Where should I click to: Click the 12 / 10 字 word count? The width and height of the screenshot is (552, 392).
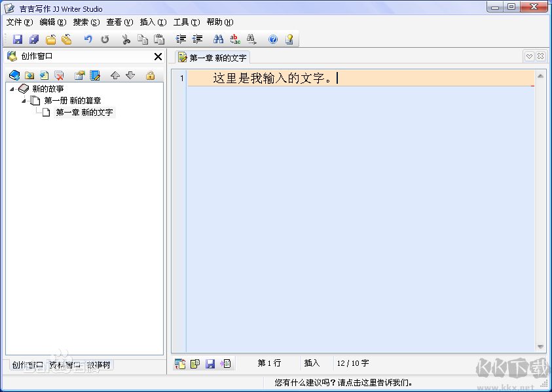[353, 363]
